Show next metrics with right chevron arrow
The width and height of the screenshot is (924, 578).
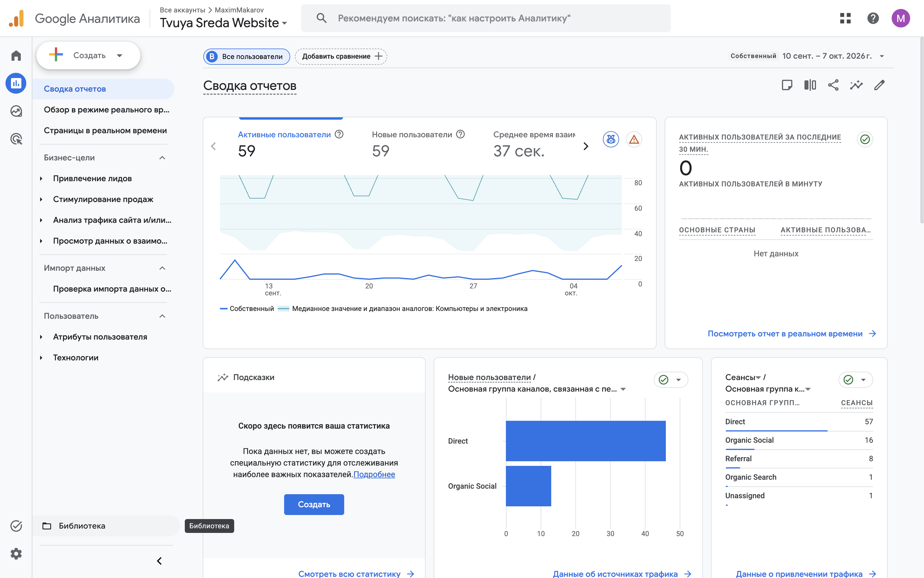click(x=586, y=147)
